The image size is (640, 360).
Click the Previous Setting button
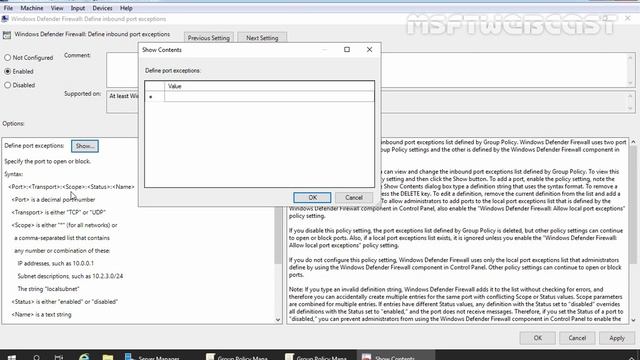click(x=209, y=38)
